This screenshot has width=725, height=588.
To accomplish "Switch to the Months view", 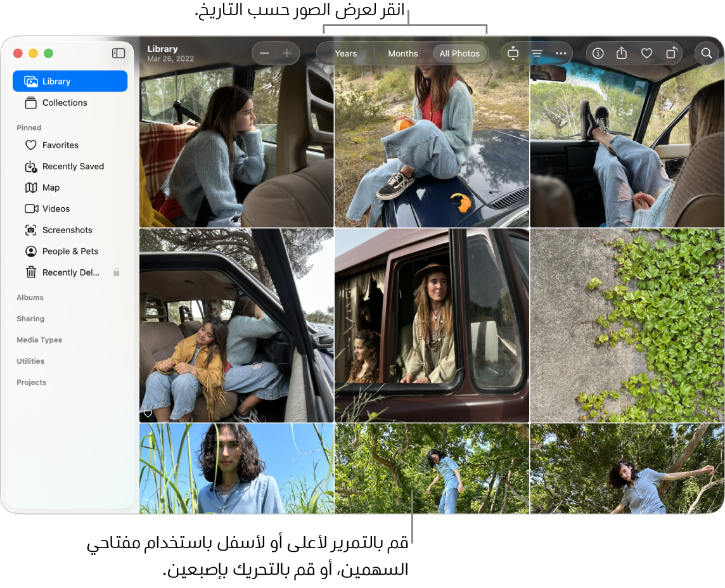I will 403,54.
